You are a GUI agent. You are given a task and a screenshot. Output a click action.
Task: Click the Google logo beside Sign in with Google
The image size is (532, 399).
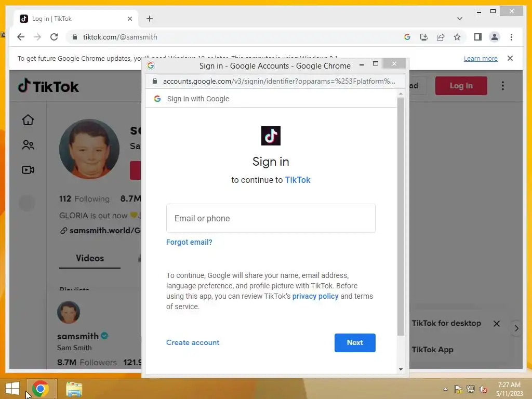click(157, 99)
